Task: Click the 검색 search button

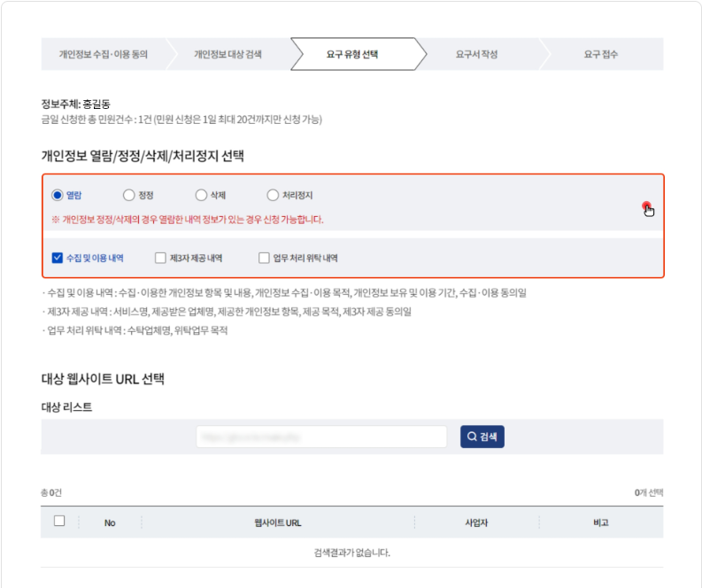Action: 482,437
